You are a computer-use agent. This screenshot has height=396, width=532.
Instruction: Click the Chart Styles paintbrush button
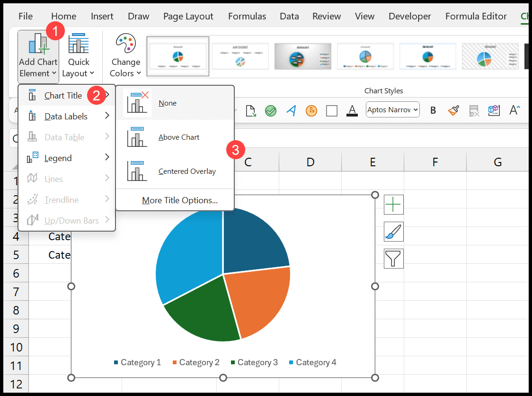pyautogui.click(x=394, y=232)
